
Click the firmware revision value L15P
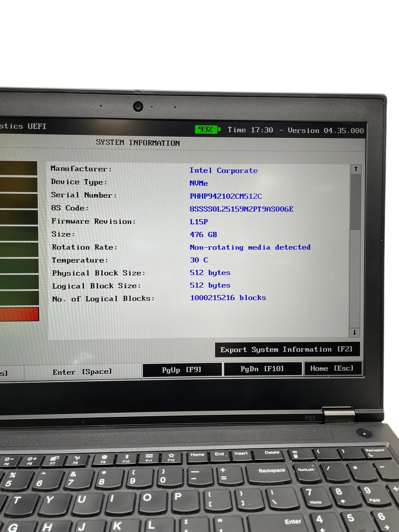(199, 222)
